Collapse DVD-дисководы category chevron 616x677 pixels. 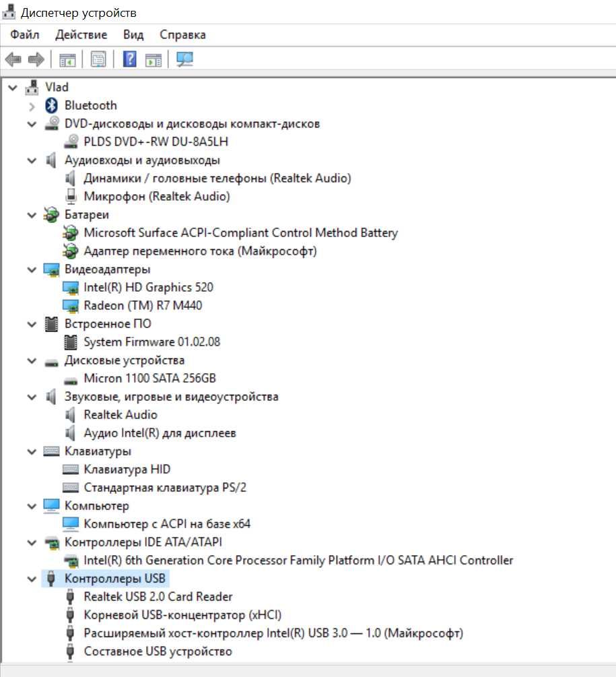click(32, 125)
